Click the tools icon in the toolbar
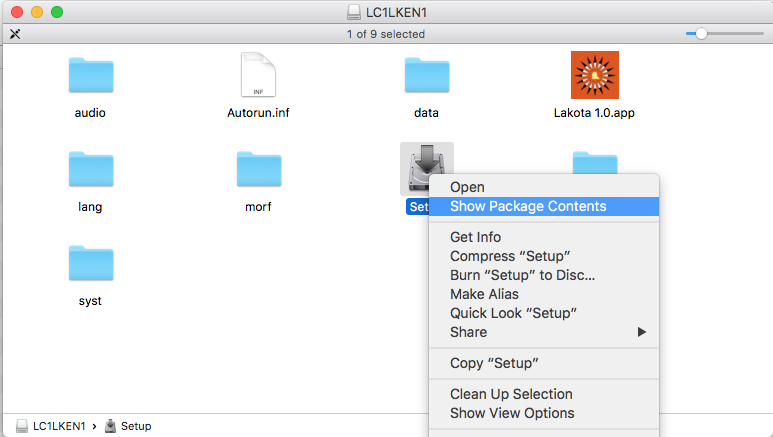Screen dimensions: 773x437 (x=15, y=34)
